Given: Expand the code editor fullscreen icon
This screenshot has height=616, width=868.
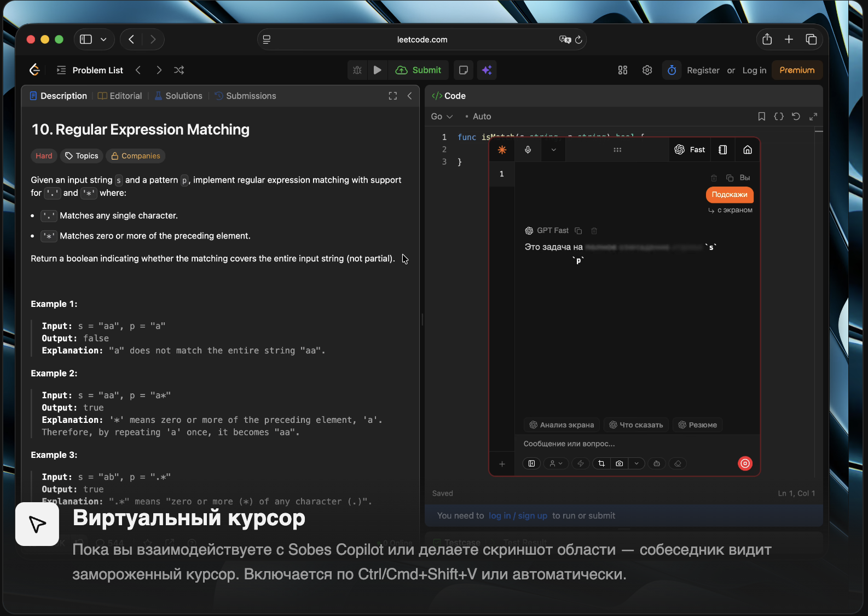Looking at the screenshot, I should click(x=813, y=117).
